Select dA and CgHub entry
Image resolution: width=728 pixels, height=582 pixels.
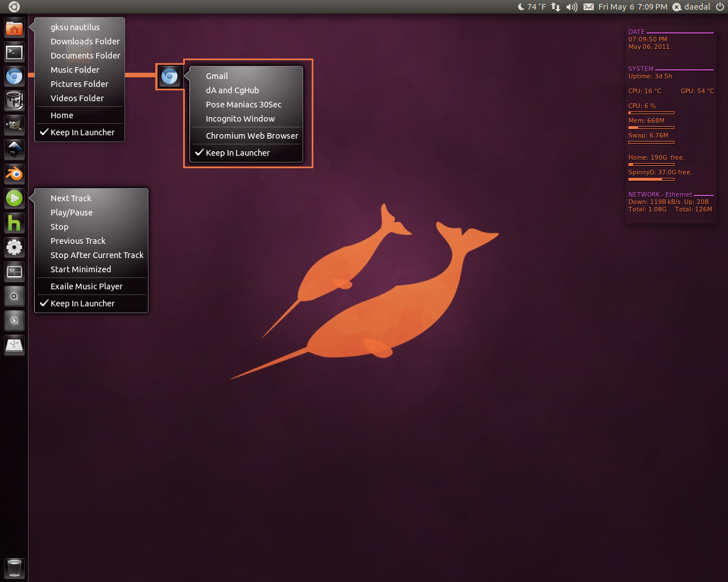(x=246, y=90)
